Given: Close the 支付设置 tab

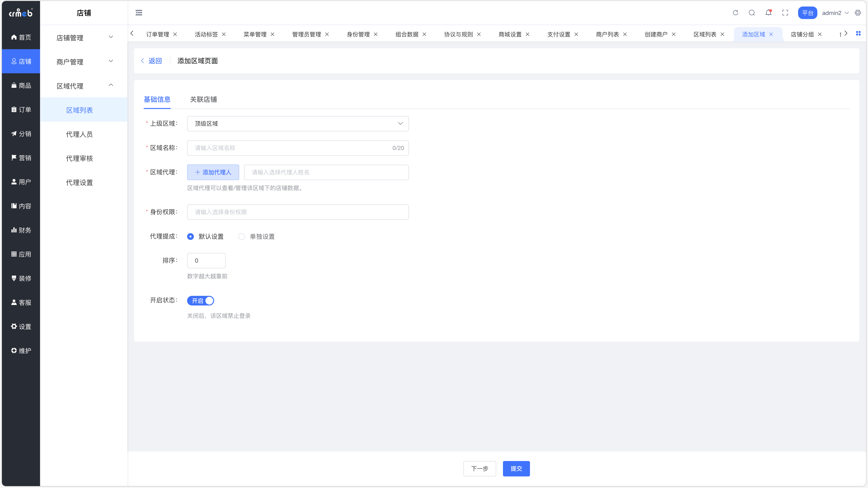Looking at the screenshot, I should pyautogui.click(x=576, y=34).
